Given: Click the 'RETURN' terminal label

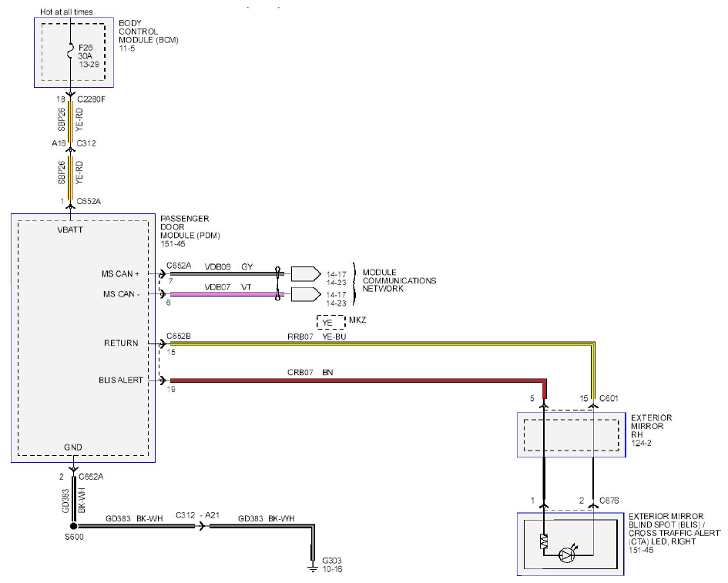Looking at the screenshot, I should pos(121,343).
